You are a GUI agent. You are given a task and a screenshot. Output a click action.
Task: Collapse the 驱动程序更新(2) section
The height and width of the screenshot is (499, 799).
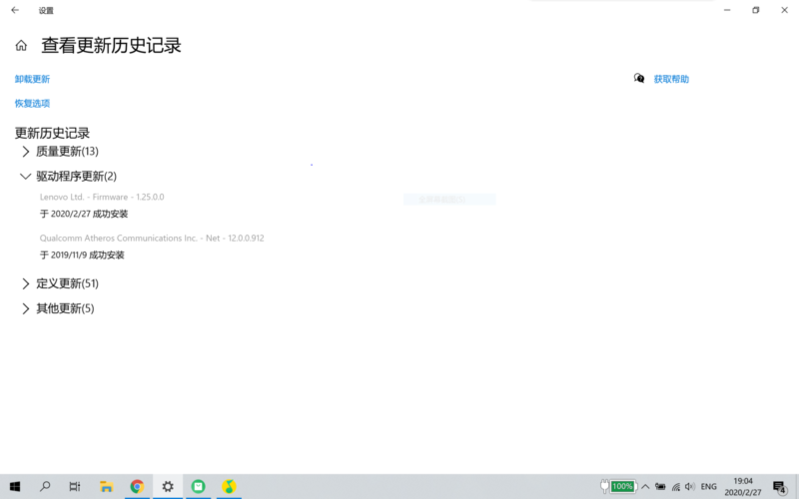[x=26, y=177]
